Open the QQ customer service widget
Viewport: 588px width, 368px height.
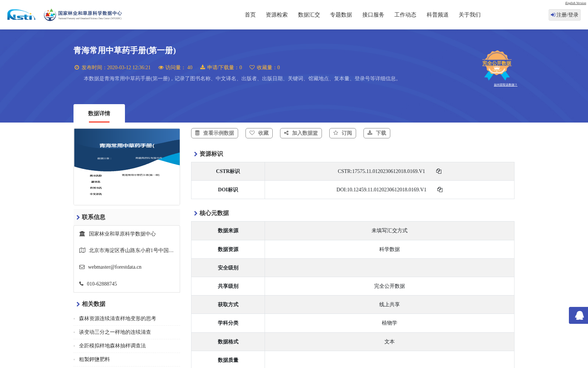click(579, 315)
